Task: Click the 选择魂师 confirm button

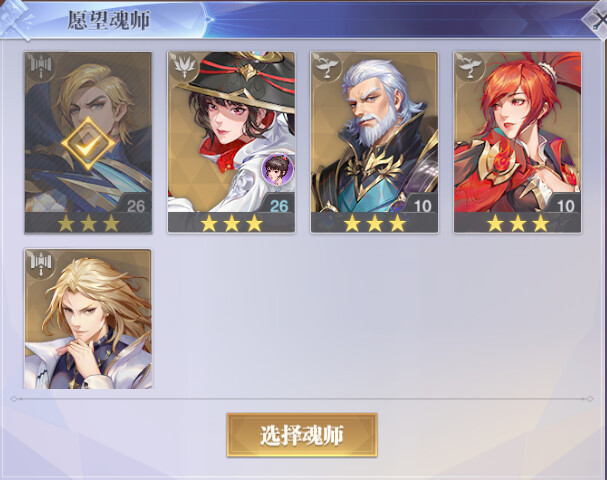Action: (302, 435)
